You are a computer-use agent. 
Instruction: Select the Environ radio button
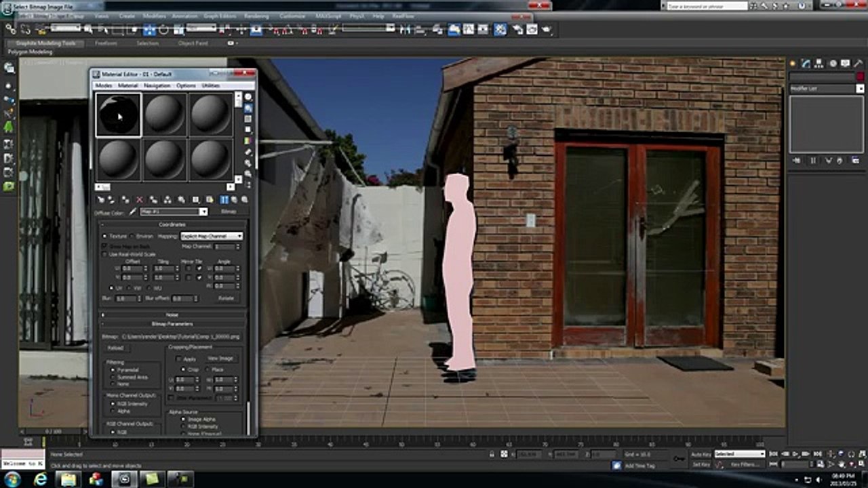coord(132,236)
